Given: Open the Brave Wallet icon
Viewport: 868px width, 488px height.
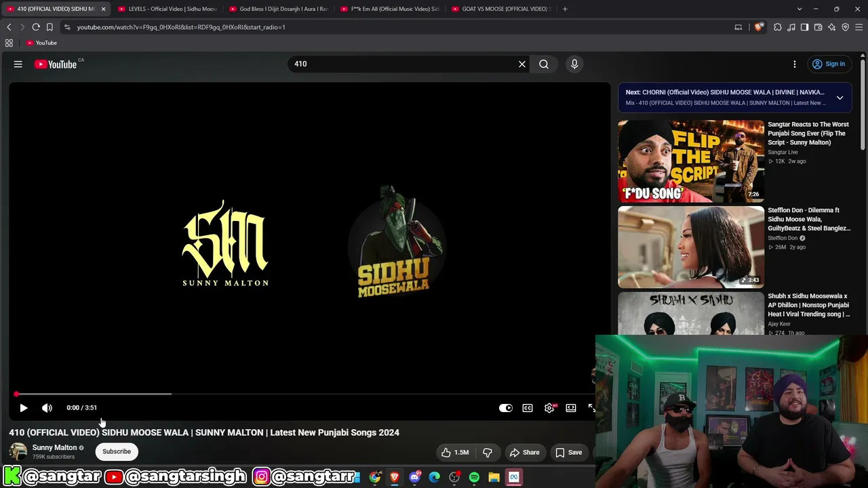Looking at the screenshot, I should click(x=818, y=27).
